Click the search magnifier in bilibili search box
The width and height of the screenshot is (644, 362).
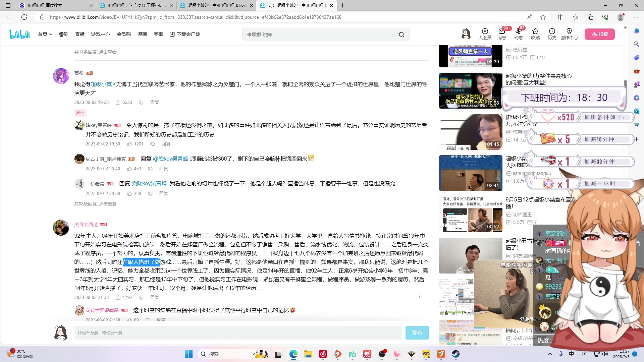click(x=401, y=35)
